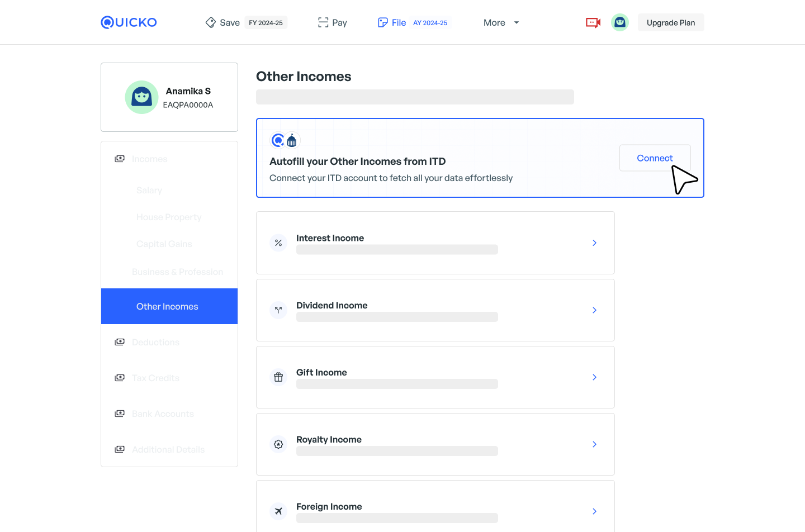Click the Foreign Income airplane icon
The height and width of the screenshot is (532, 805).
point(278,511)
